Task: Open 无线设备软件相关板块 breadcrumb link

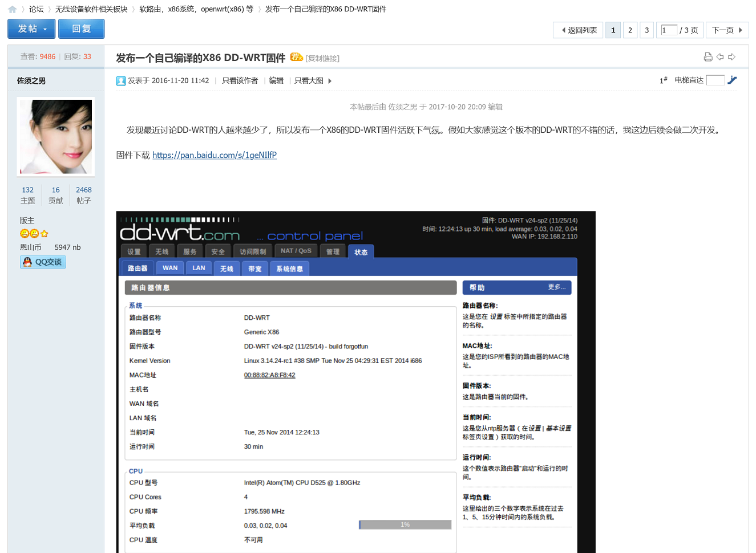Action: [91, 9]
